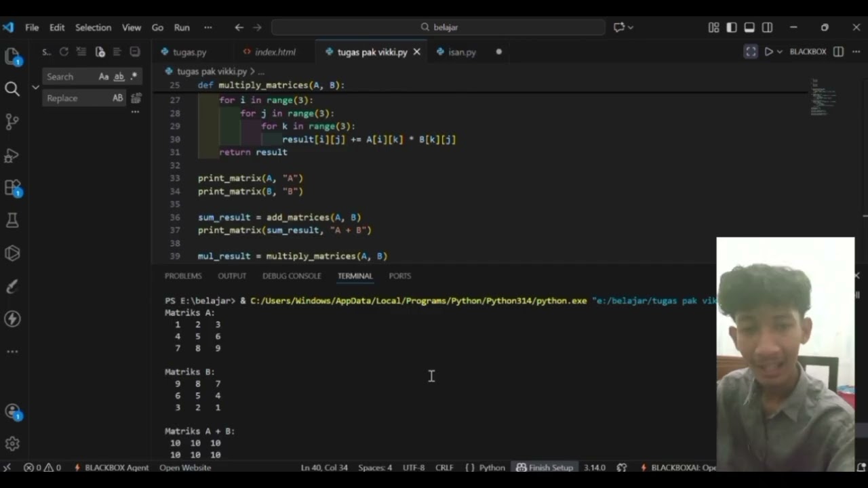This screenshot has height=488, width=868.
Task: Open the Accounts icon in activity bar
Action: point(12,411)
